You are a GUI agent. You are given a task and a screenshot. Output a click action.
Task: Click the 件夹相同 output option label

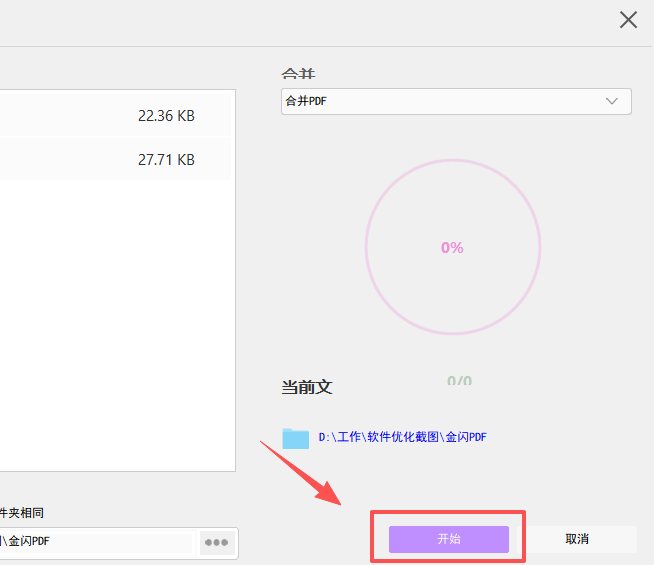[x=22, y=513]
